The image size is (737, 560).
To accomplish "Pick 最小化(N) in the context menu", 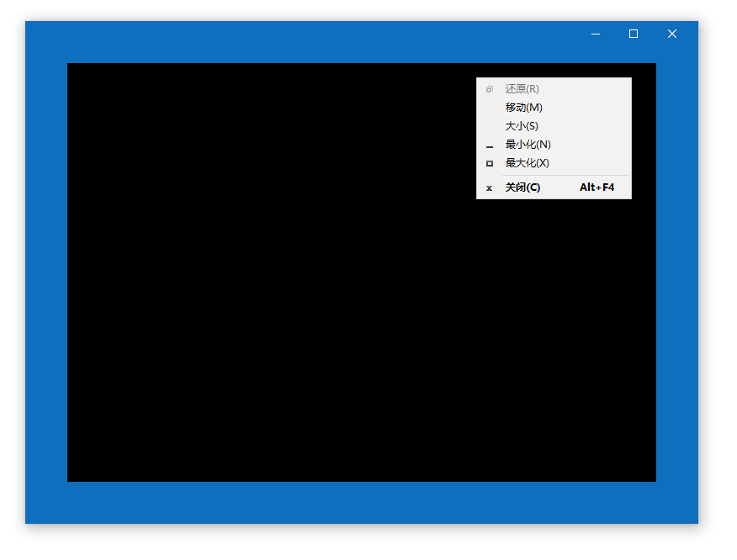I will 554,145.
